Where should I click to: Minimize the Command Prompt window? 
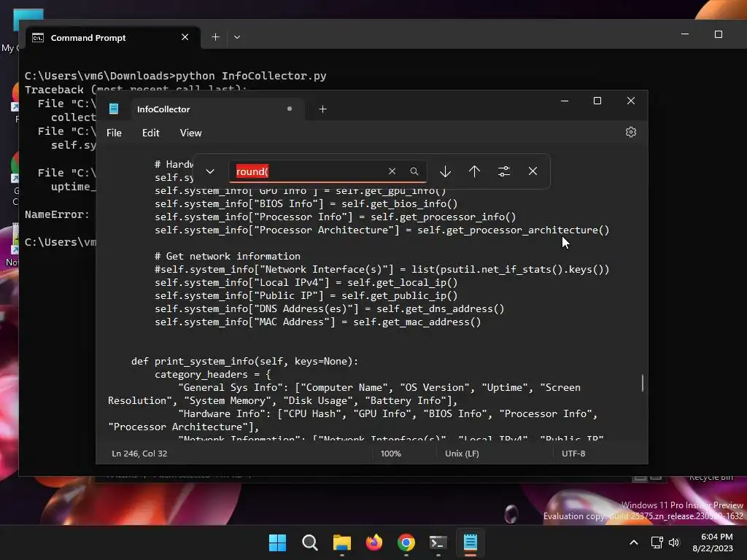684,34
